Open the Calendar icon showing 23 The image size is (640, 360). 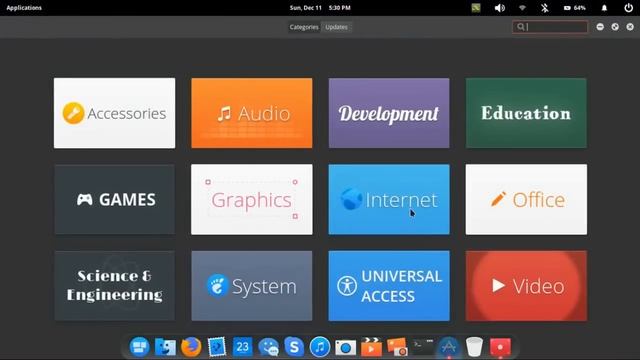coord(242,347)
